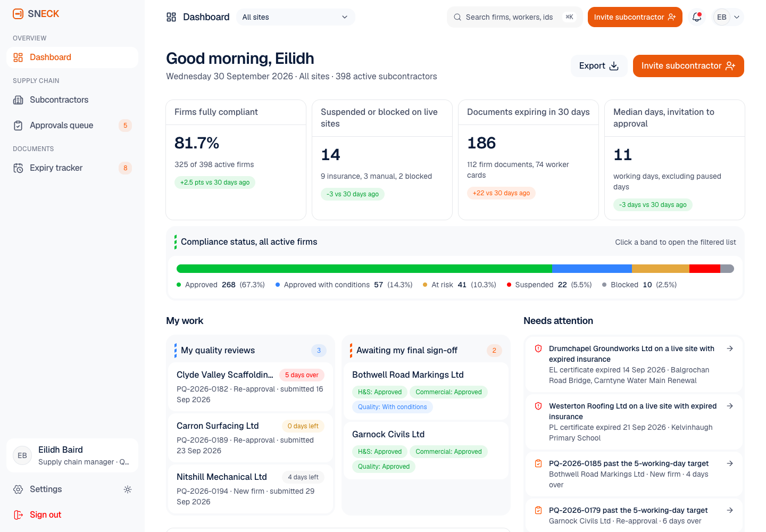
Task: Click large Invite subcontractor button
Action: [x=688, y=66]
